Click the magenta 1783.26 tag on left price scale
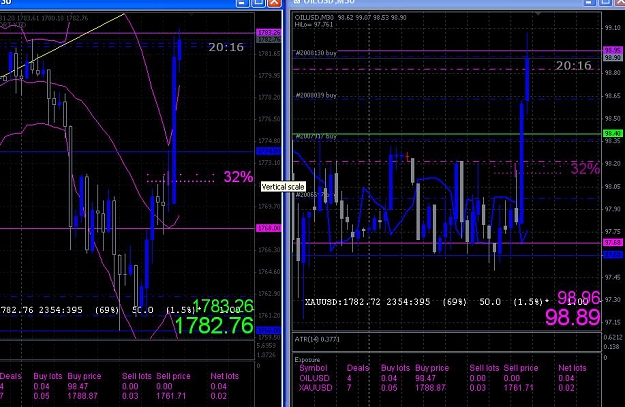Image resolution: width=625 pixels, height=407 pixels. [269, 32]
